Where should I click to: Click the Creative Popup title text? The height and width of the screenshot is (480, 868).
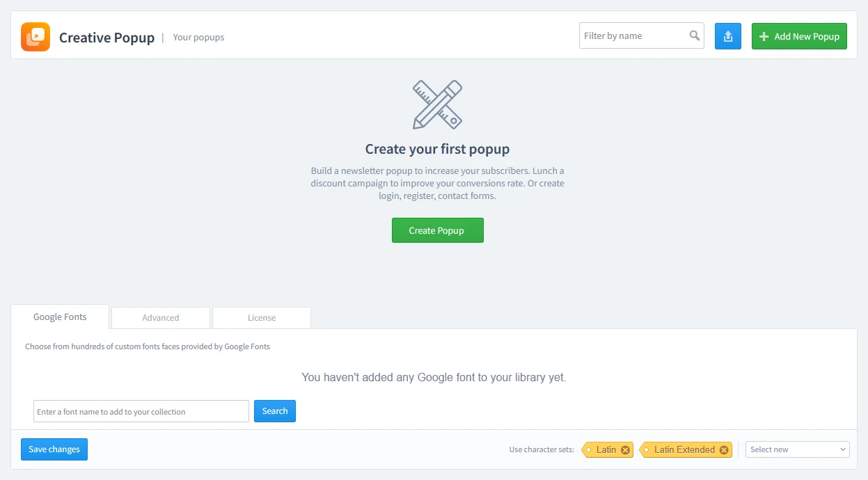[106, 38]
